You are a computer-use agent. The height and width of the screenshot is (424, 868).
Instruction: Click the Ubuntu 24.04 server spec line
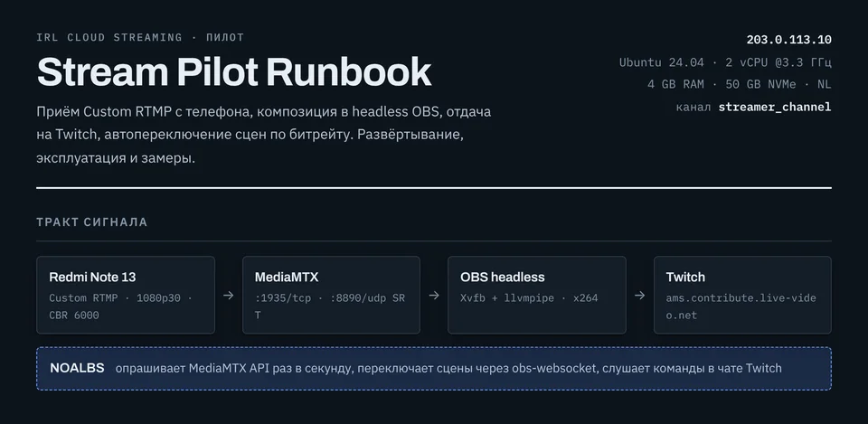[725, 62]
